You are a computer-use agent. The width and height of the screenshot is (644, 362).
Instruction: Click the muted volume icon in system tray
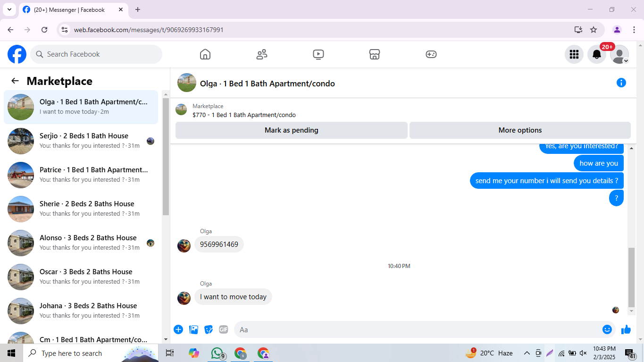(583, 353)
